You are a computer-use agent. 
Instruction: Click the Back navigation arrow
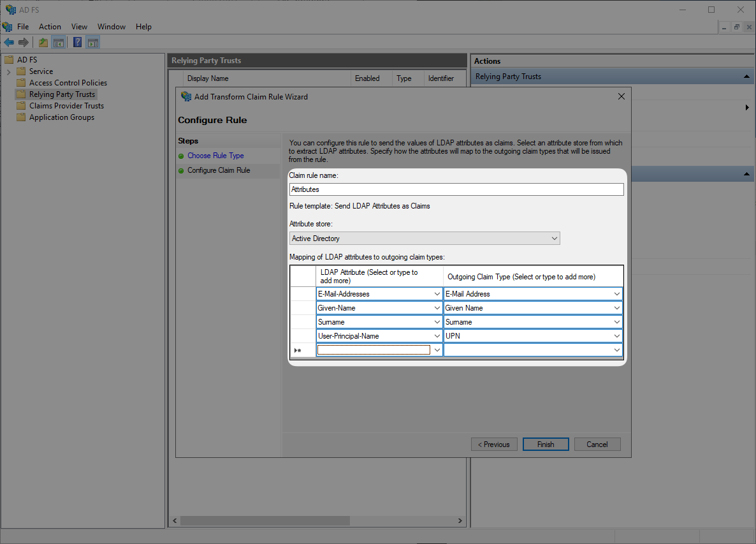pyautogui.click(x=8, y=42)
